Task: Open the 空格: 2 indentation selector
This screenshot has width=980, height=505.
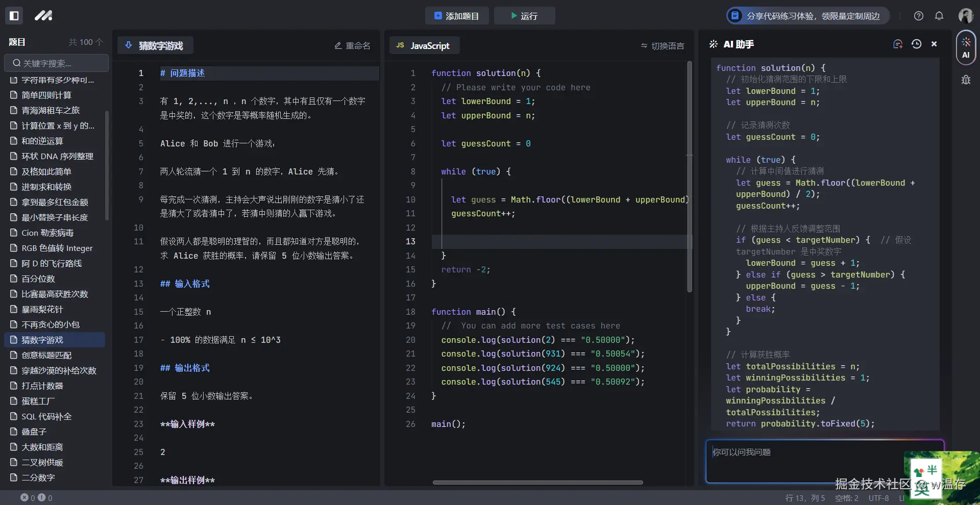Action: [846, 498]
